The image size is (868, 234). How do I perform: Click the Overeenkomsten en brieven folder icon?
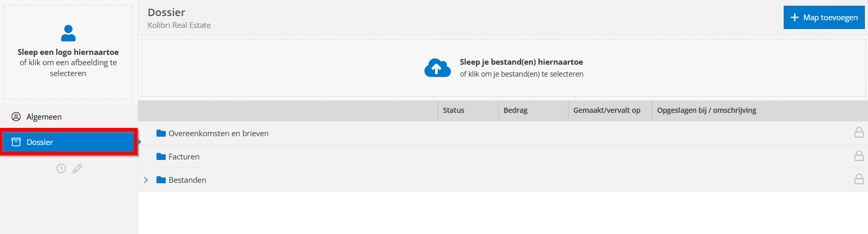[x=161, y=134]
